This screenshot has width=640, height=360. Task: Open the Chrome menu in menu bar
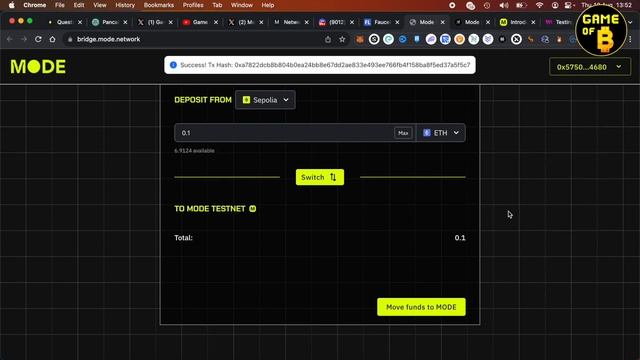coord(35,5)
